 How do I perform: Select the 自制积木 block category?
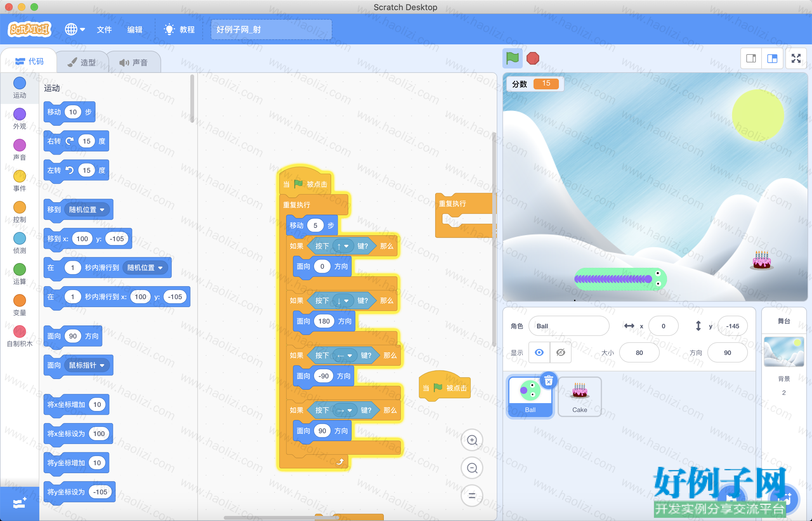click(x=20, y=337)
